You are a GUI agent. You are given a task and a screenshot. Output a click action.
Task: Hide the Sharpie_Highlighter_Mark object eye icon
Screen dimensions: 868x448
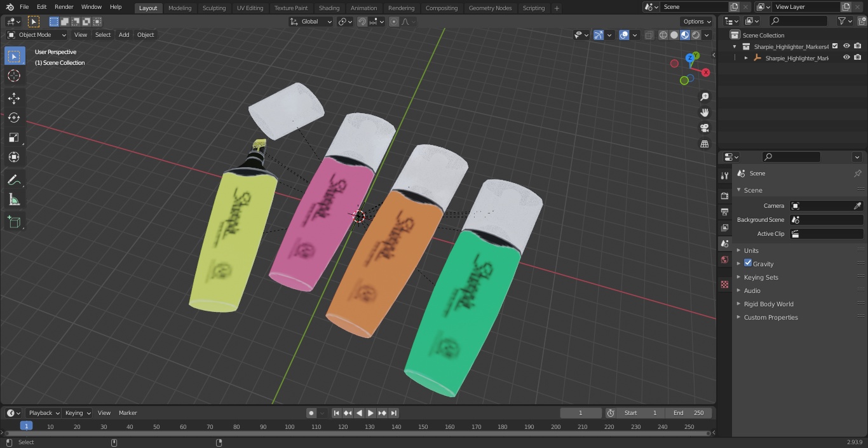click(x=846, y=58)
